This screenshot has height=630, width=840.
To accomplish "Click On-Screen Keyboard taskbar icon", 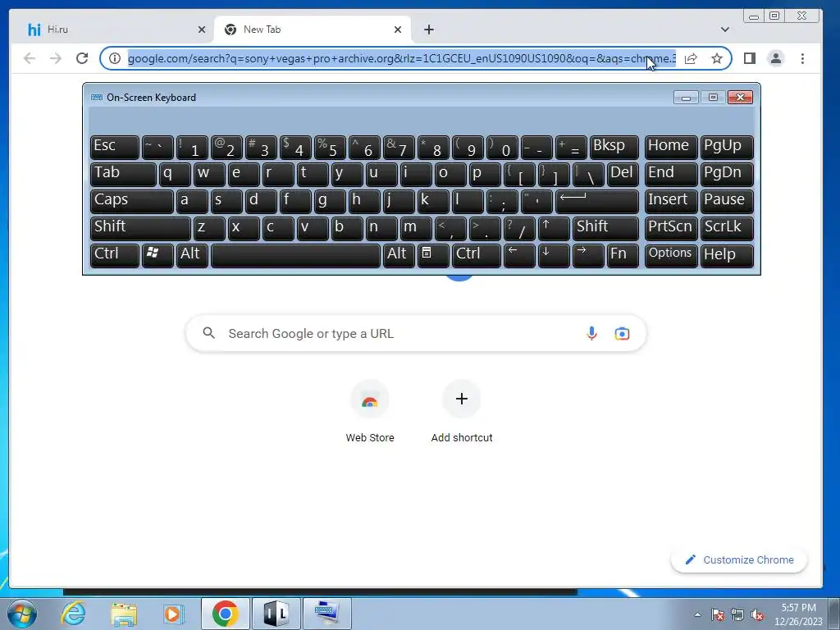I will pos(326,614).
